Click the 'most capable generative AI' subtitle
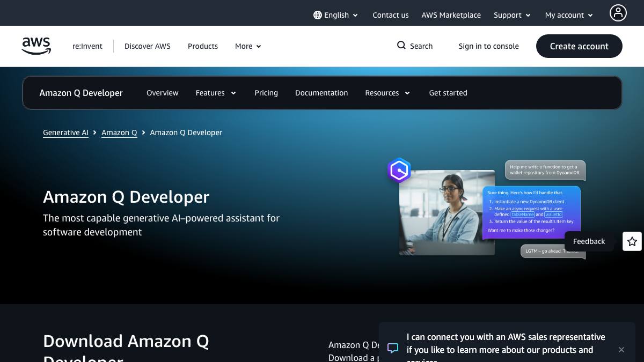The height and width of the screenshot is (362, 644). 161,225
